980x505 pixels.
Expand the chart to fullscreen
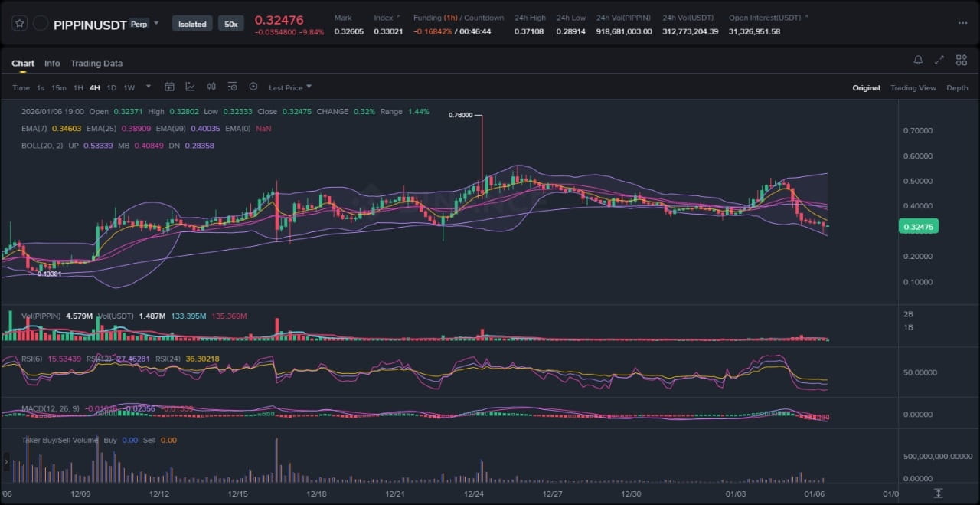pos(939,60)
